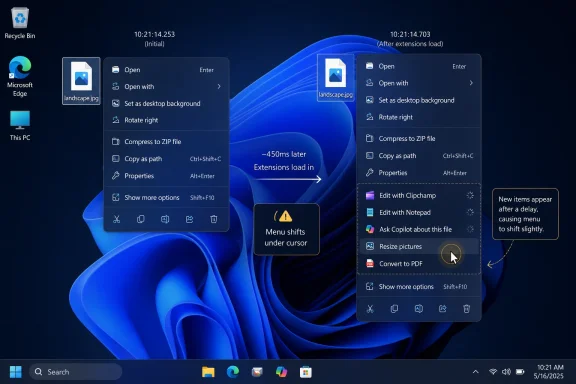
Task: Open File Explorer from the taskbar
Action: click(x=208, y=372)
